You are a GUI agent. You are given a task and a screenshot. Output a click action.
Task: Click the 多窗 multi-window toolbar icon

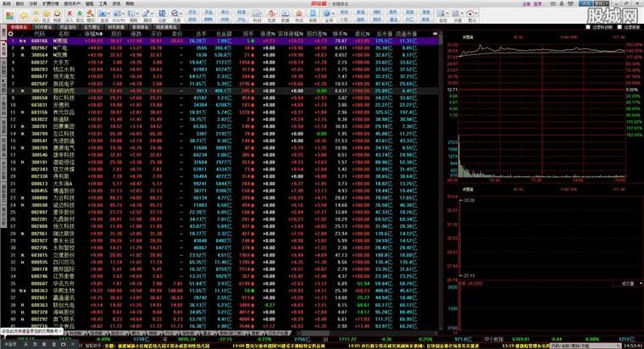coord(457,15)
